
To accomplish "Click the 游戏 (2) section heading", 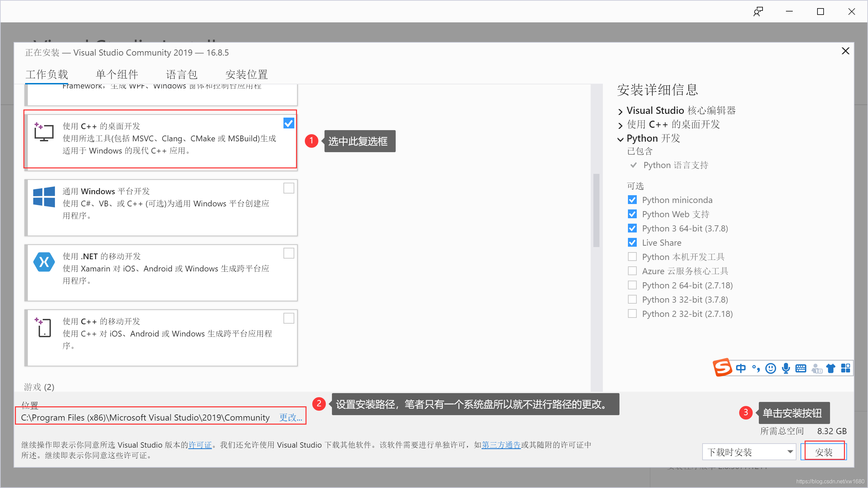I will [39, 387].
